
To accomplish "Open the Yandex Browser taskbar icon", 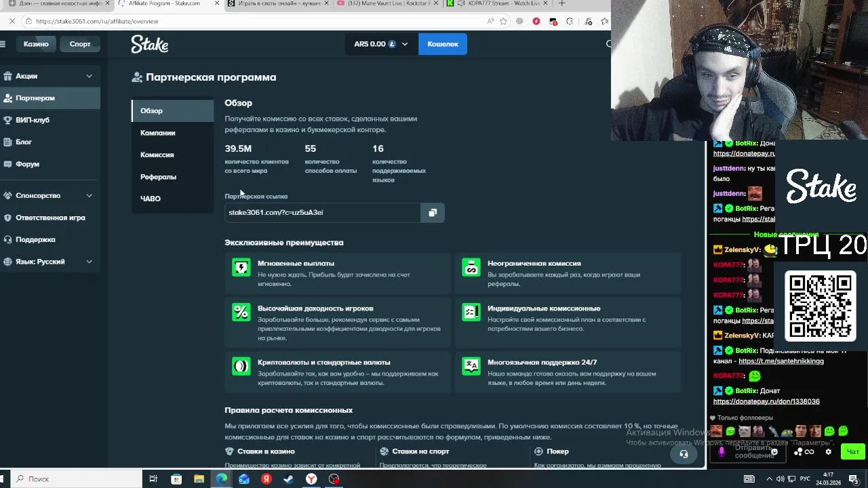I will click(x=311, y=479).
